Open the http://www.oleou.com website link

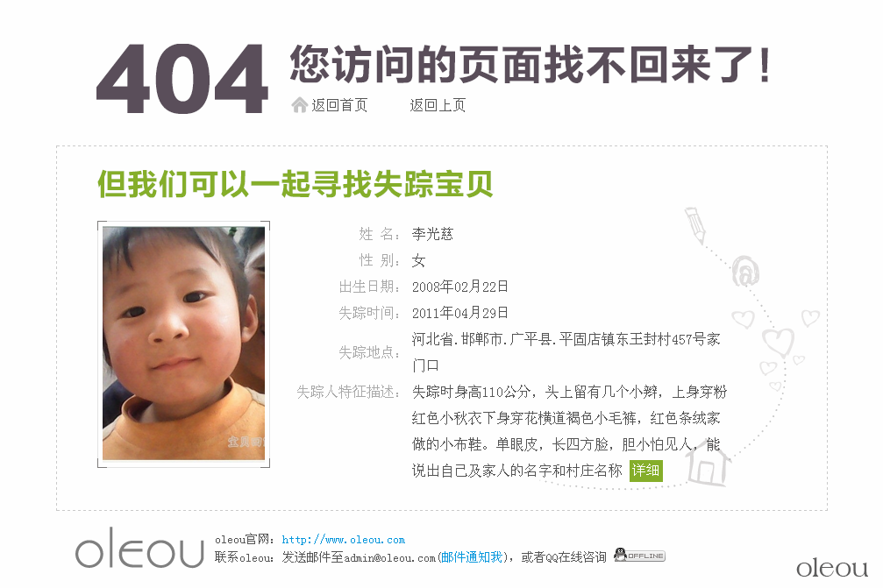point(344,540)
